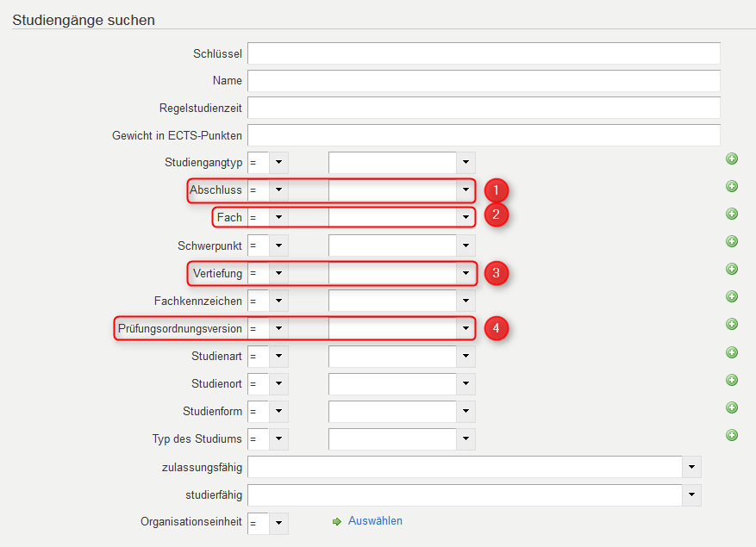
Task: Follow the Auswählen link
Action: click(375, 521)
